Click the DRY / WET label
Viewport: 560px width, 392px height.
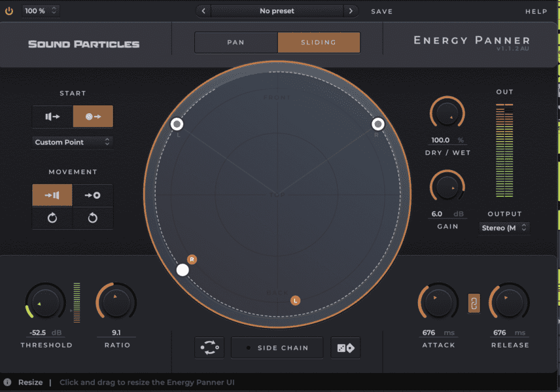[448, 152]
